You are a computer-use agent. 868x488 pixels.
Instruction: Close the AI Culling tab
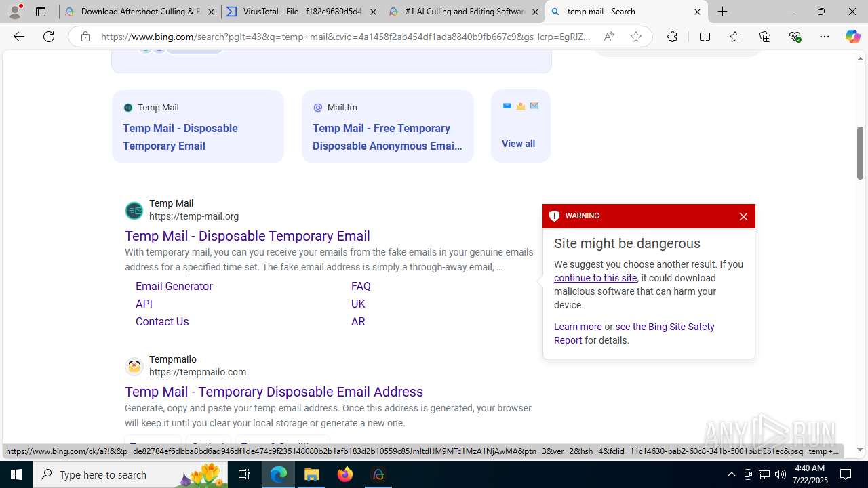pyautogui.click(x=535, y=12)
